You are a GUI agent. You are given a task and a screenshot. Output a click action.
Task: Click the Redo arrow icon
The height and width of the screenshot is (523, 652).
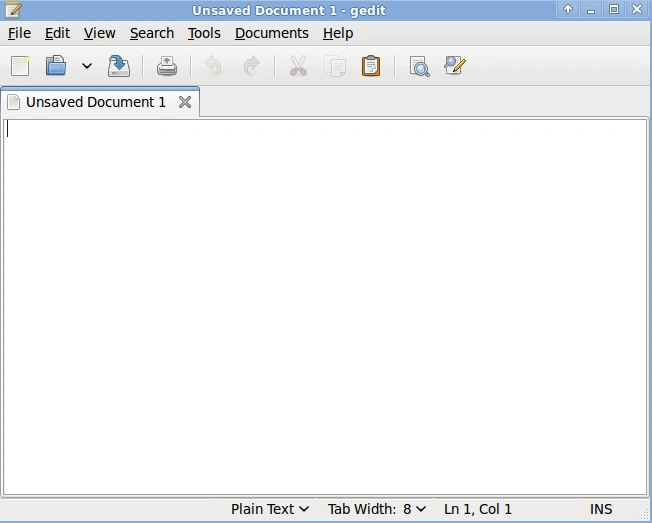(251, 66)
